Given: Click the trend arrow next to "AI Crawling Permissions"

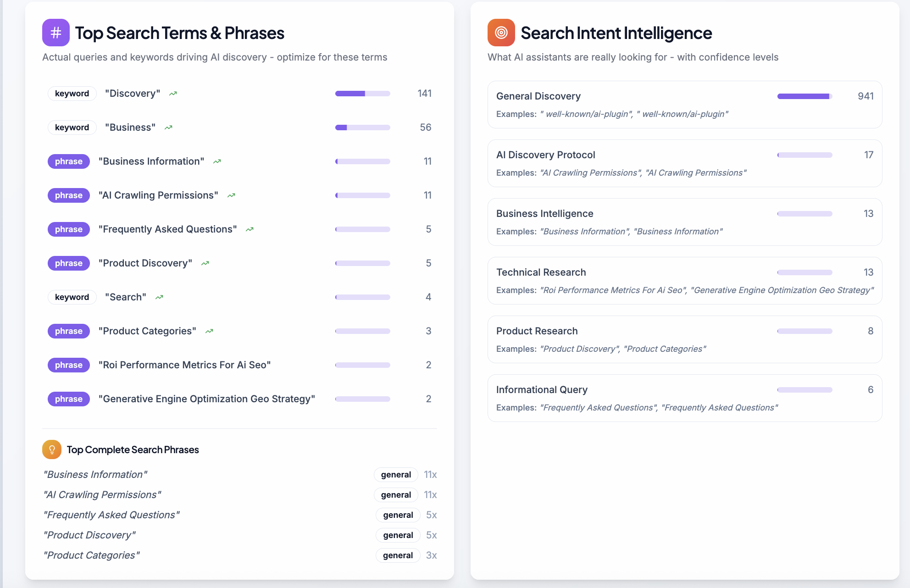Looking at the screenshot, I should point(231,195).
